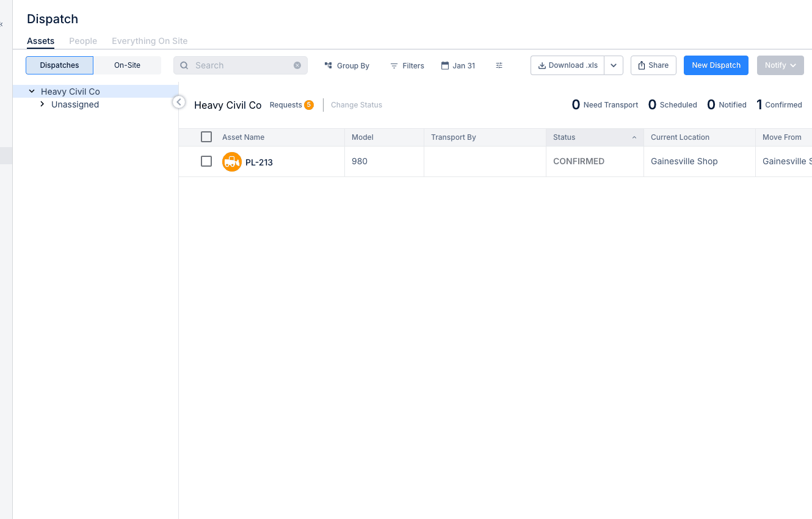The image size is (812, 519).
Task: Open the Download .xls dropdown arrow
Action: click(614, 65)
